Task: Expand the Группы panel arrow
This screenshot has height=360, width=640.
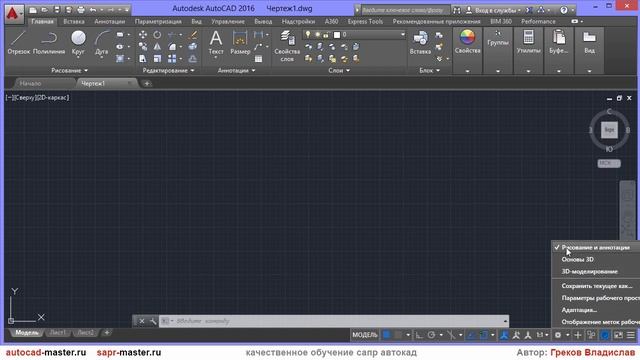Action: click(498, 71)
